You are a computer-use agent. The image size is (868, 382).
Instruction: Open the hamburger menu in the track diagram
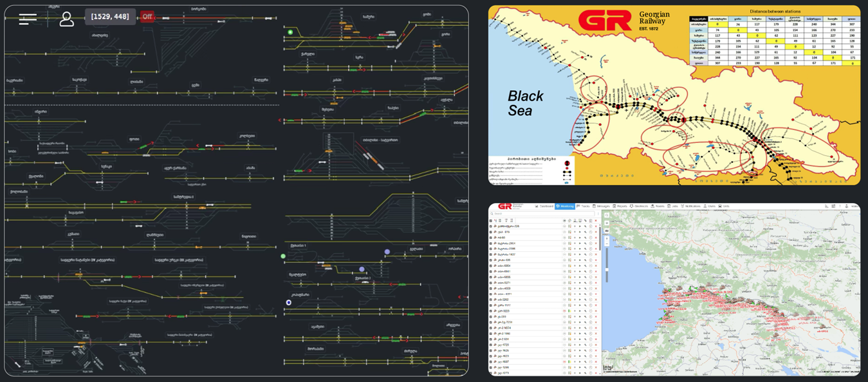tap(28, 19)
